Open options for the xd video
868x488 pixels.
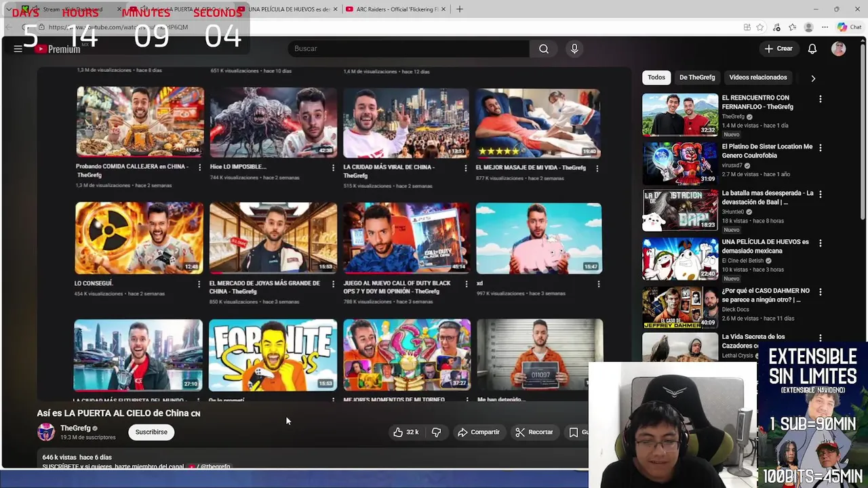click(x=598, y=284)
